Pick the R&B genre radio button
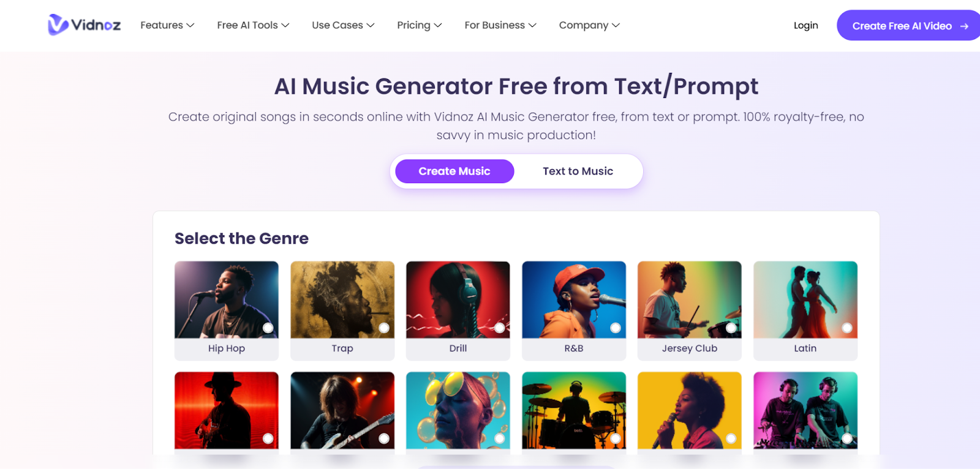The height and width of the screenshot is (469, 980). click(x=616, y=328)
